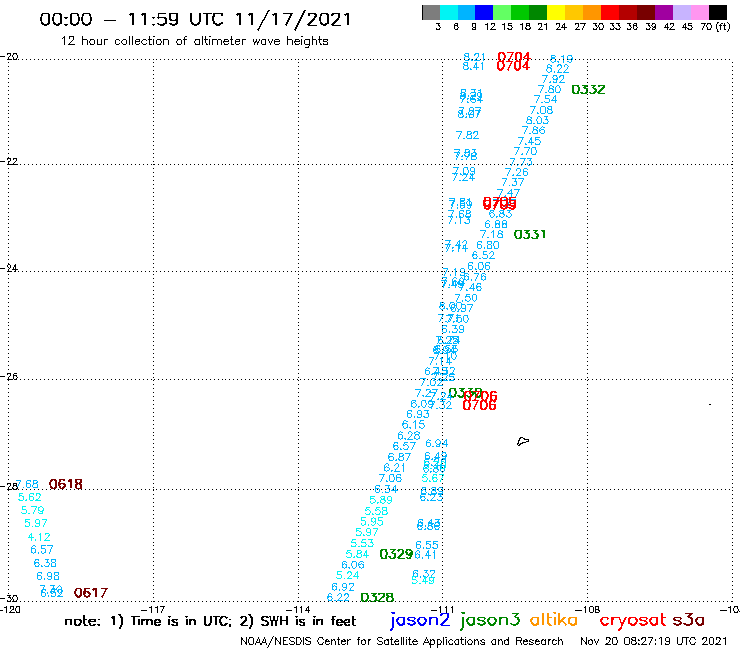
Task: Click the wave height value '7.45'
Action: [529, 141]
